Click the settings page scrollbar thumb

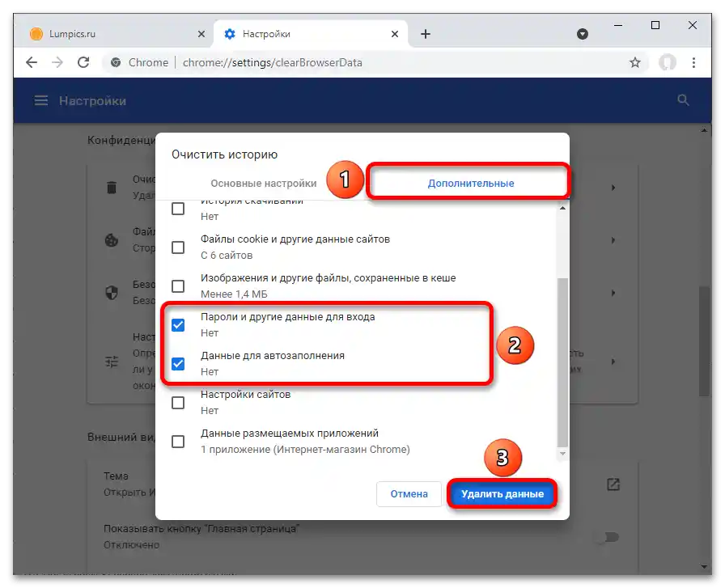[x=703, y=341]
